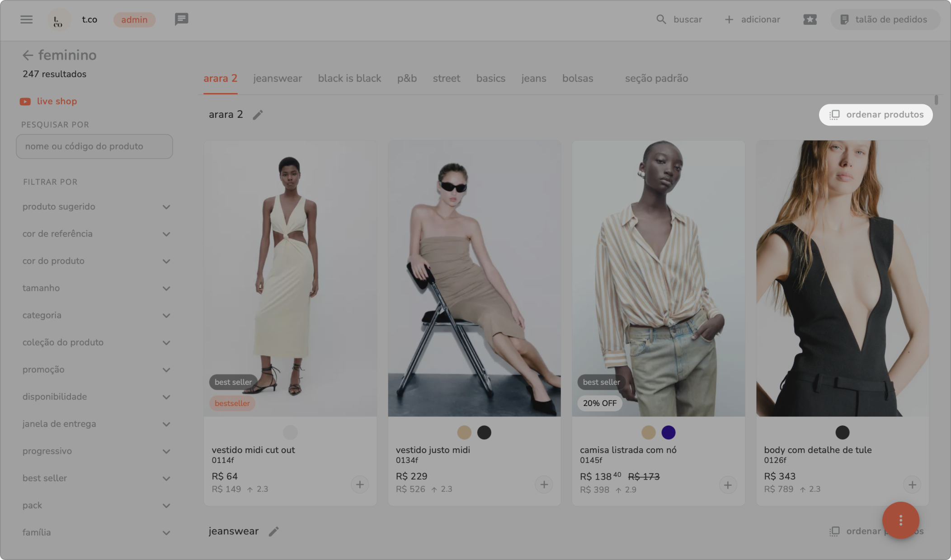
Task: Add camisa listrada com nó plus
Action: (x=728, y=485)
